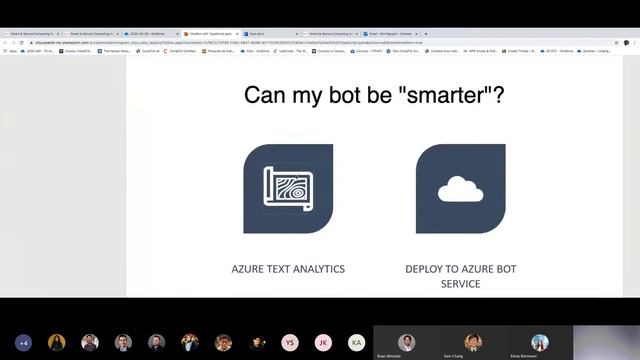The width and height of the screenshot is (640, 360).
Task: Click the DEPLOY TO AZURE BOT SERVICE caption
Action: click(460, 276)
